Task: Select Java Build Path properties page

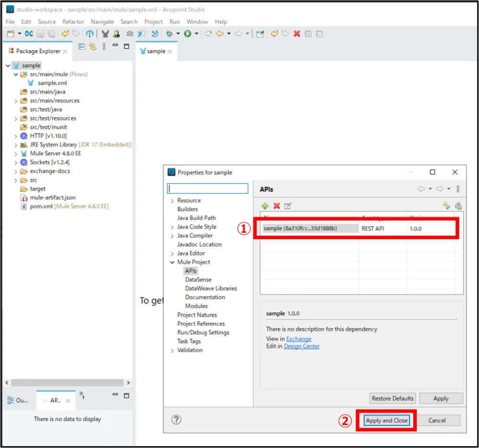Action: click(x=196, y=218)
